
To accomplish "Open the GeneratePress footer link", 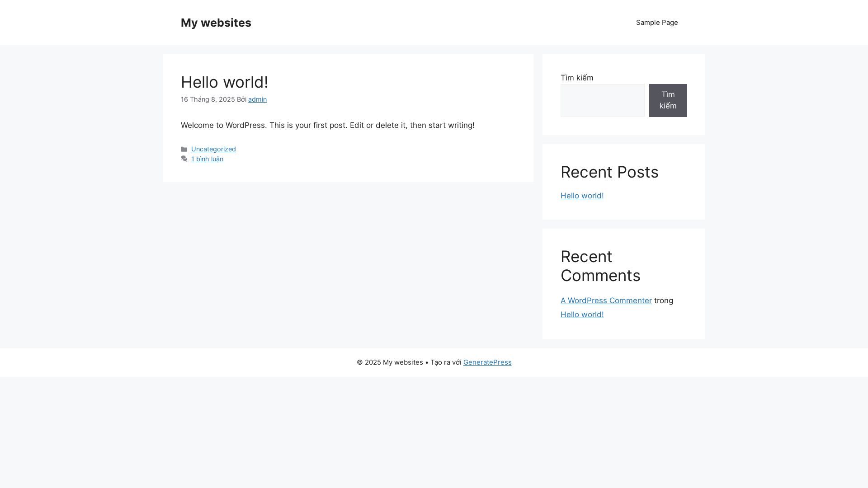I will pos(487,362).
